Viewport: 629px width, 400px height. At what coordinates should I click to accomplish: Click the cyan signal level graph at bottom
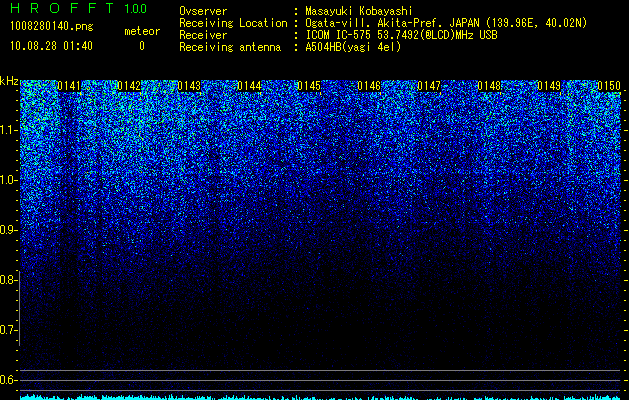pos(321,397)
